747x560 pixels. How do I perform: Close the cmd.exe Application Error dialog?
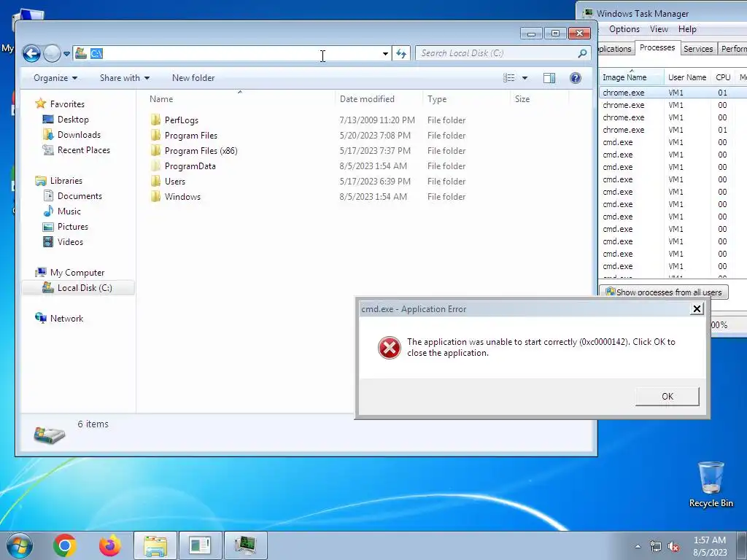tap(697, 308)
